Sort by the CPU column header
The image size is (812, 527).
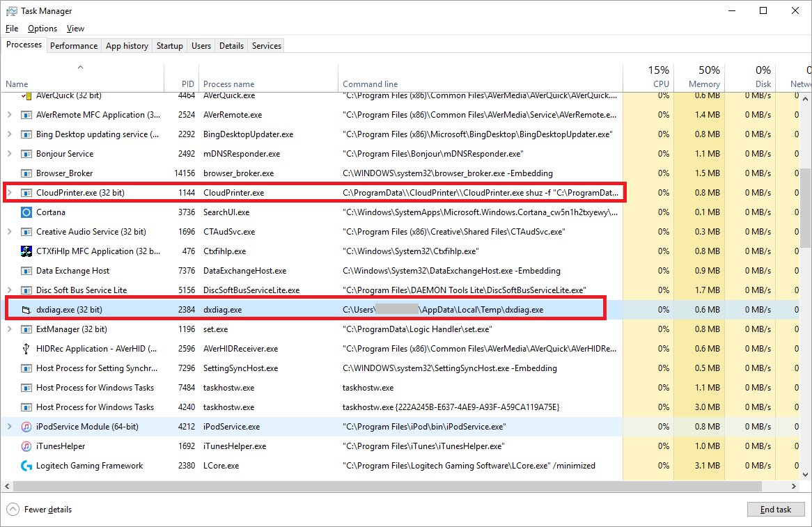click(x=648, y=77)
